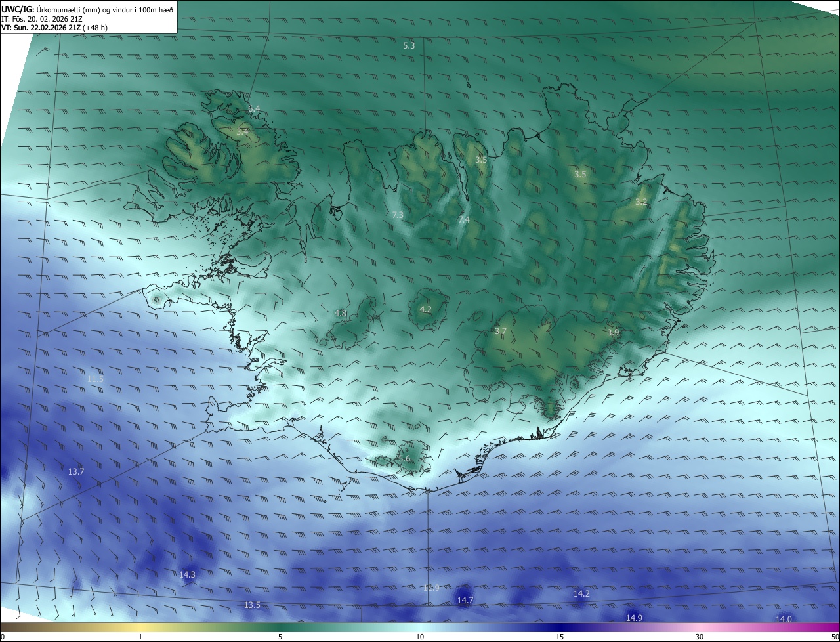840x642 pixels.
Task: Click the 7.3 value on the map
Action: point(398,215)
